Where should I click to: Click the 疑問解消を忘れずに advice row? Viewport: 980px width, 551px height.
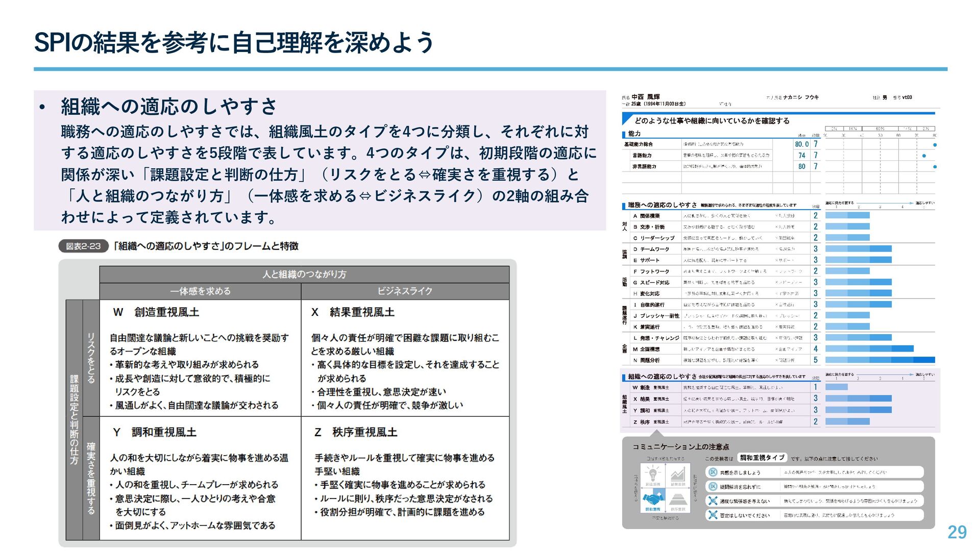click(815, 487)
